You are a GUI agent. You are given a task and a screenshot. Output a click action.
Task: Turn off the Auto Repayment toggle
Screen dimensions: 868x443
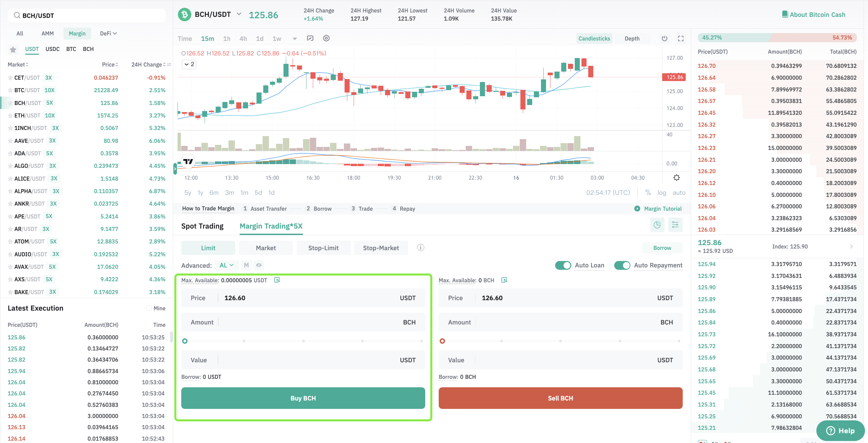(x=622, y=265)
